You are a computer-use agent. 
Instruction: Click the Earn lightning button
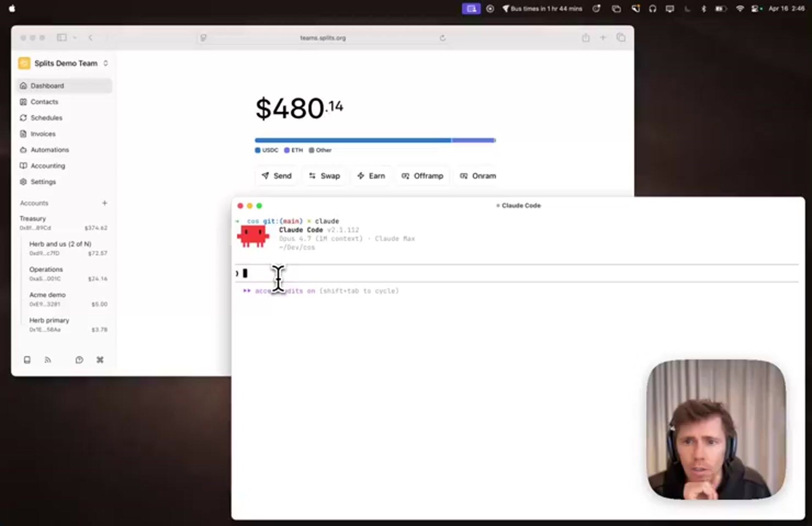pos(371,176)
